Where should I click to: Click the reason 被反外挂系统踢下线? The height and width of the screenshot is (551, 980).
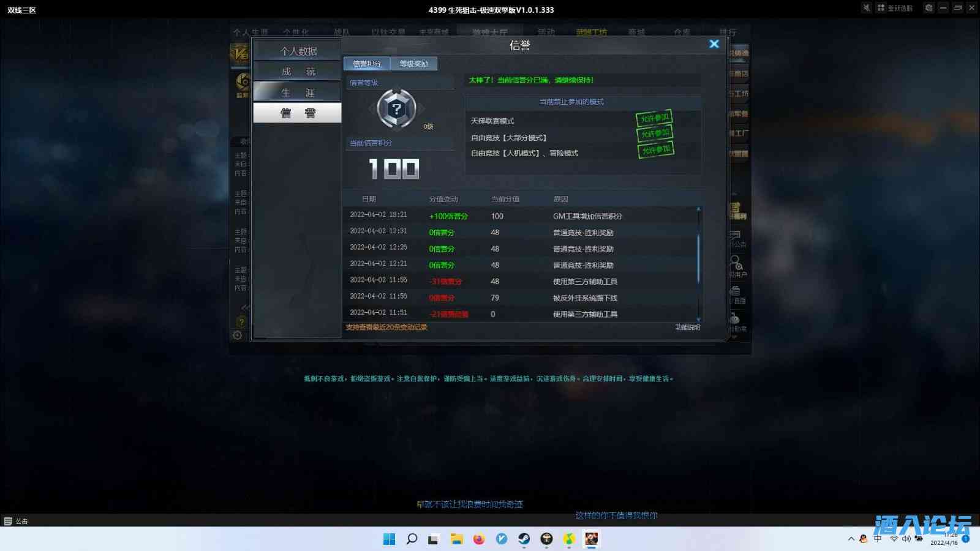point(585,298)
